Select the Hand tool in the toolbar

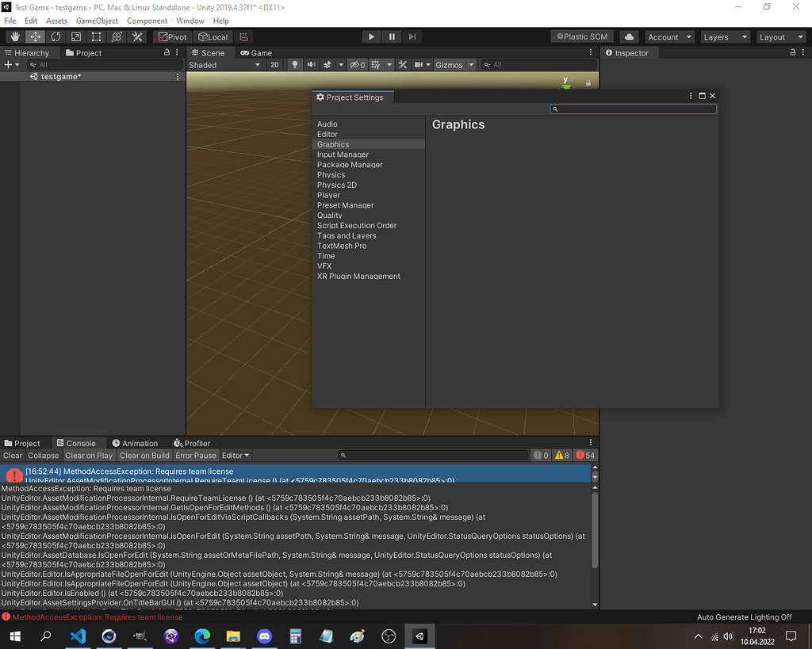(x=14, y=36)
